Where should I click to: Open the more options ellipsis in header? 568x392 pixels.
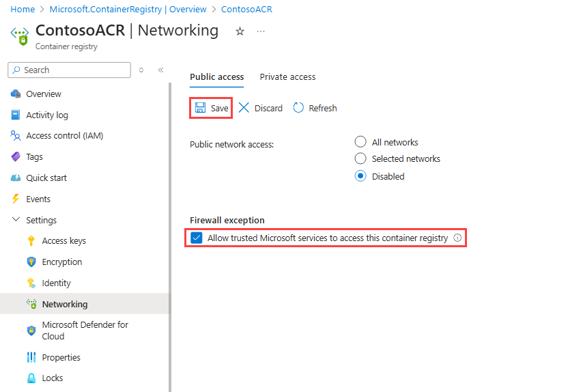point(261,31)
